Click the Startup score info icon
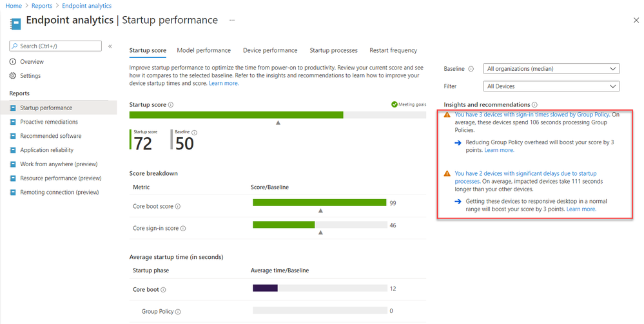The width and height of the screenshot is (644, 324). point(171,105)
